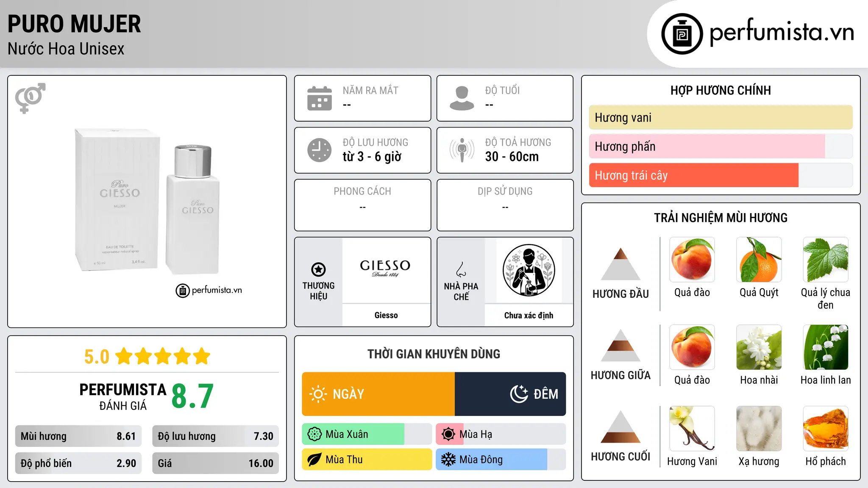Click the THỜI GIAN KHUYÊN DÙNG heading
This screenshot has width=868, height=488.
tap(434, 354)
